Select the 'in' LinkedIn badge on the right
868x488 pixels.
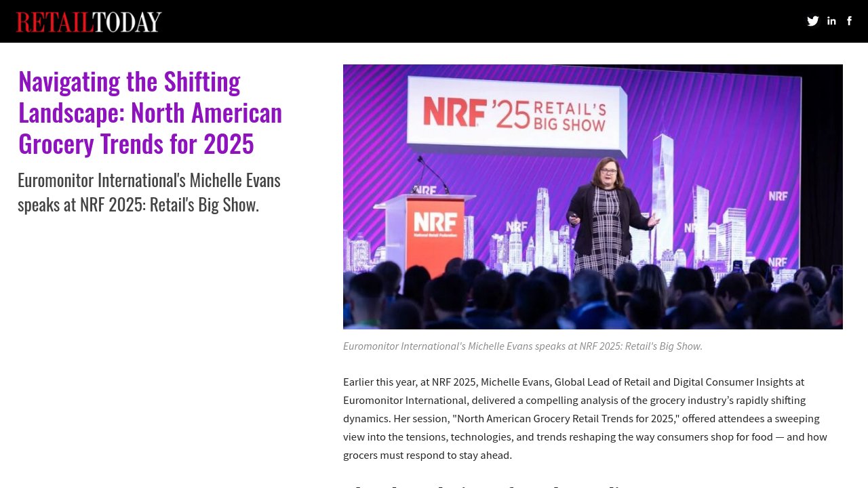point(831,21)
